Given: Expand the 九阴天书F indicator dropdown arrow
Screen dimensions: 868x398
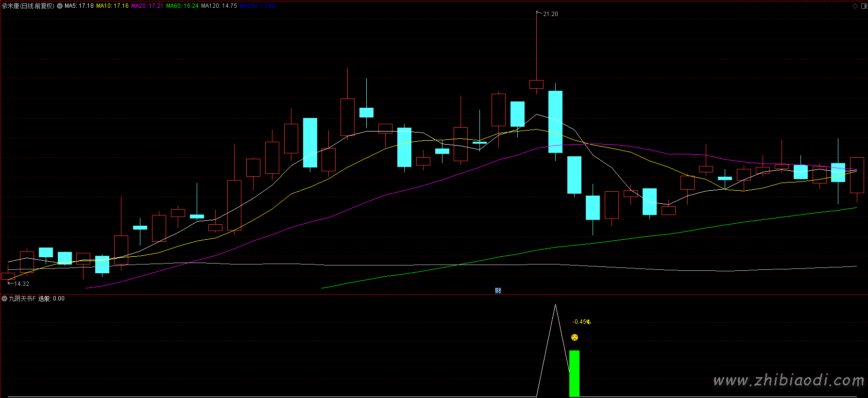Looking at the screenshot, I should tap(4, 298).
